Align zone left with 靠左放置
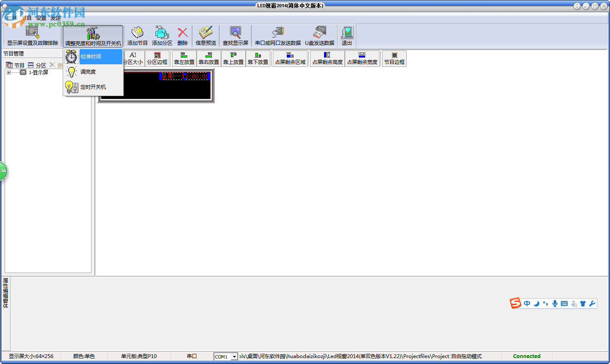The width and height of the screenshot is (610, 364). tap(184, 58)
